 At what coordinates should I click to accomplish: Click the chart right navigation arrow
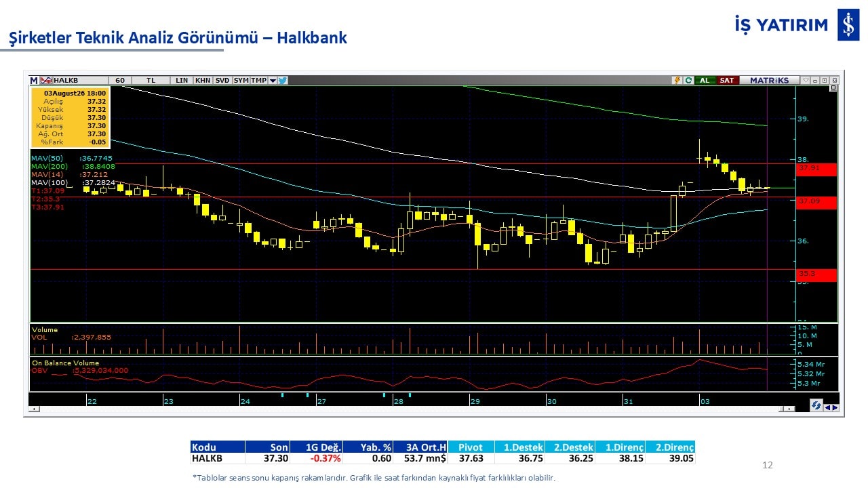click(835, 407)
